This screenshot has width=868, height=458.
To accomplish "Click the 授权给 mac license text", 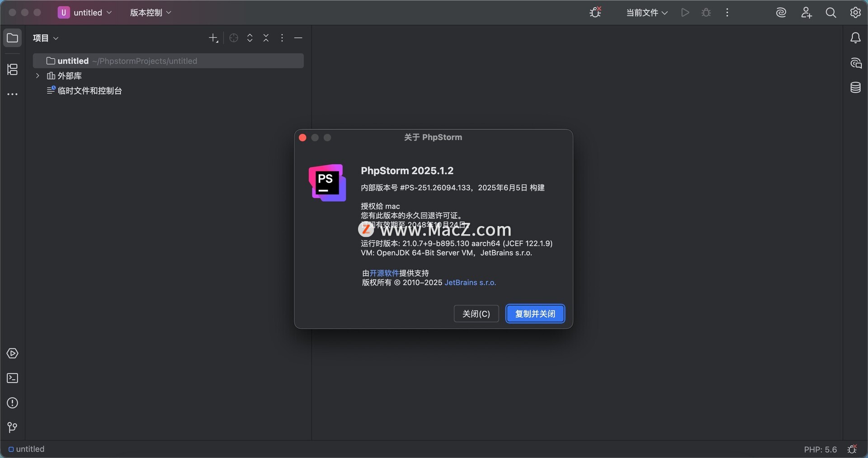I will click(x=380, y=206).
